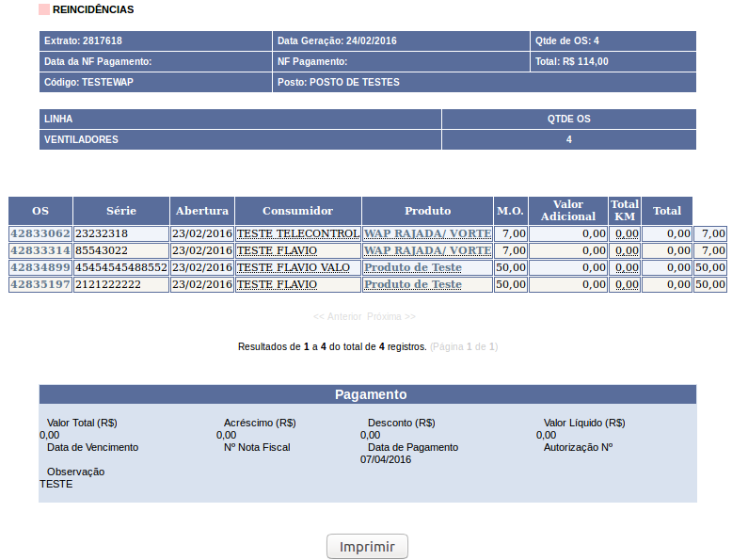The height and width of the screenshot is (560, 732).
Task: Click the LINHA header cell
Action: [241, 120]
